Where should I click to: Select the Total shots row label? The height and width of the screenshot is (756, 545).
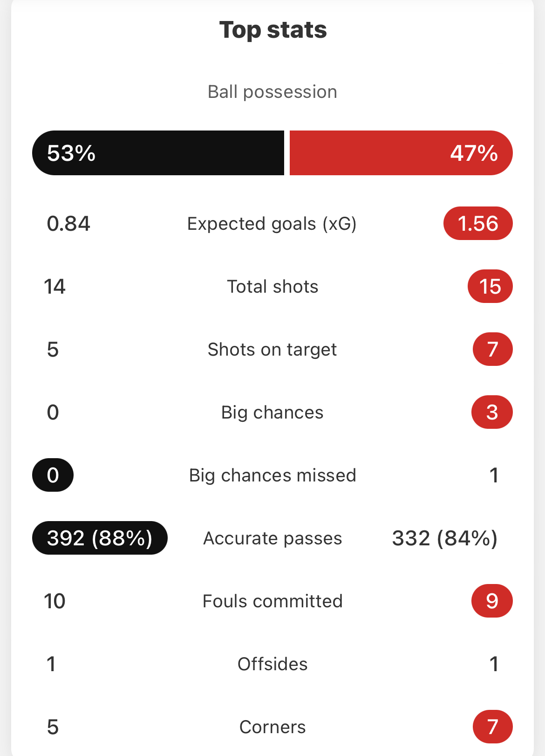click(x=272, y=287)
